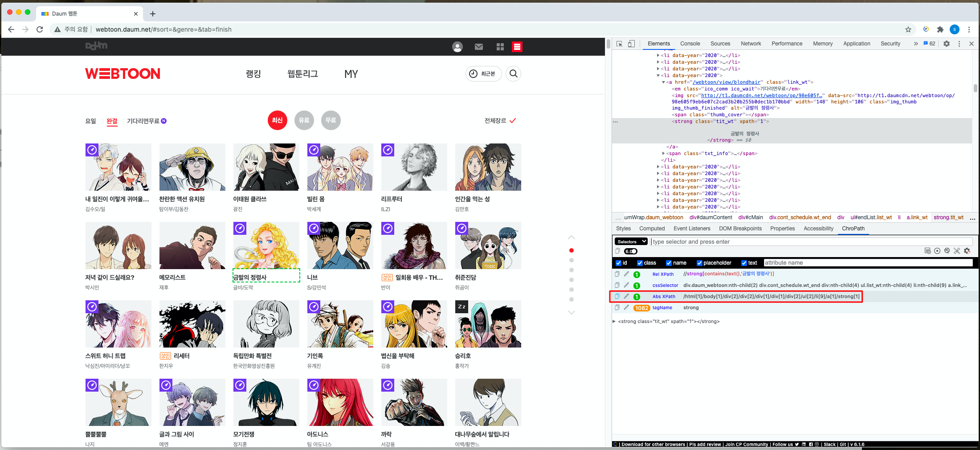Viewport: 980px width, 450px height.
Task: Open the 금발의 정령사 webtoon thumbnail
Action: 266,245
